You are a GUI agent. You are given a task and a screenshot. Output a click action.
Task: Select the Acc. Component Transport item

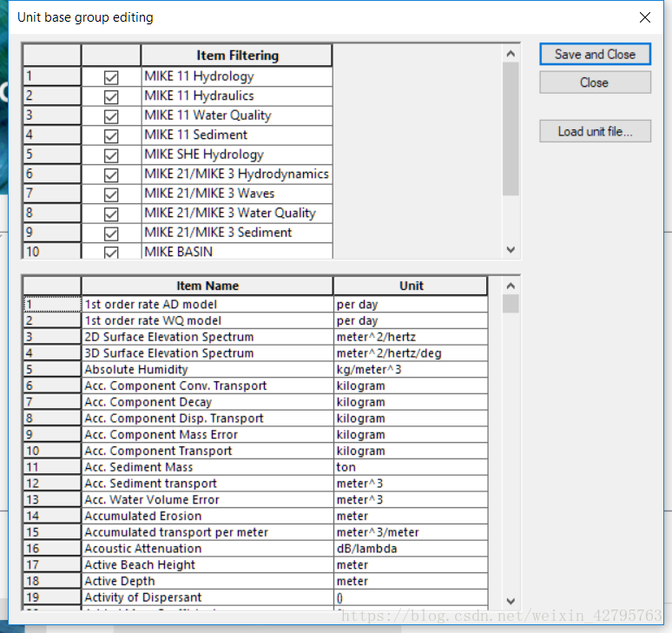(208, 451)
